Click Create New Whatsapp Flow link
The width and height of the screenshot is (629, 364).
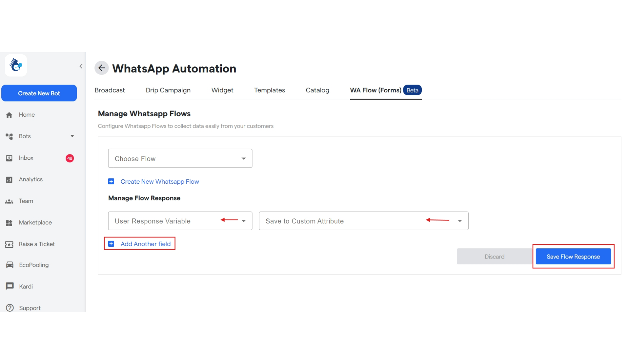pyautogui.click(x=160, y=181)
